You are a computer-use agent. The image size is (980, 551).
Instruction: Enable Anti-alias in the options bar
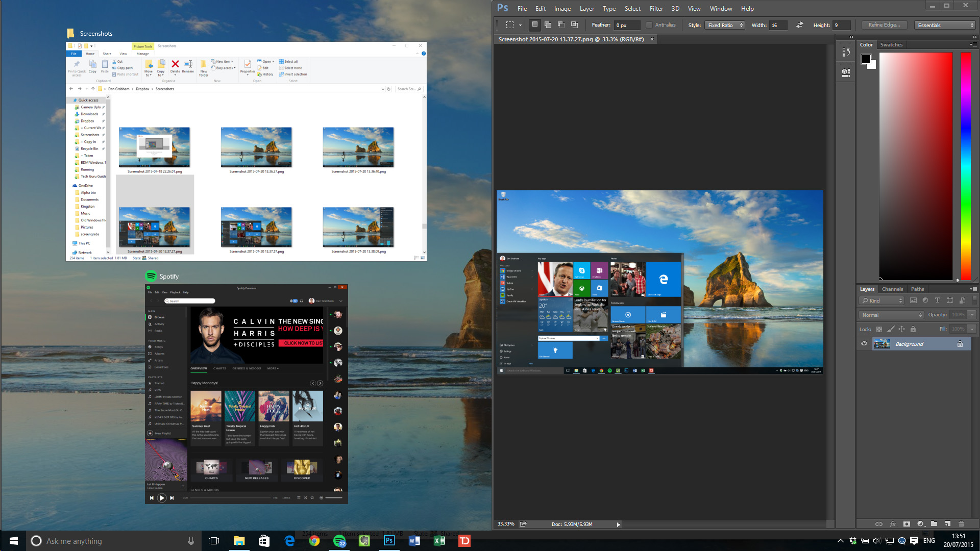click(x=649, y=24)
